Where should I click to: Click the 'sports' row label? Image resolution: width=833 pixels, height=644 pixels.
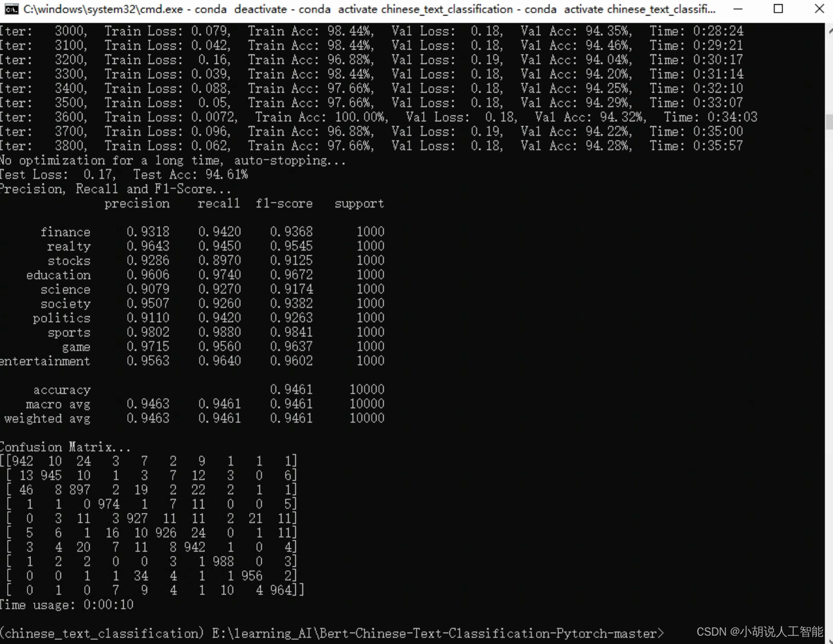(x=69, y=332)
